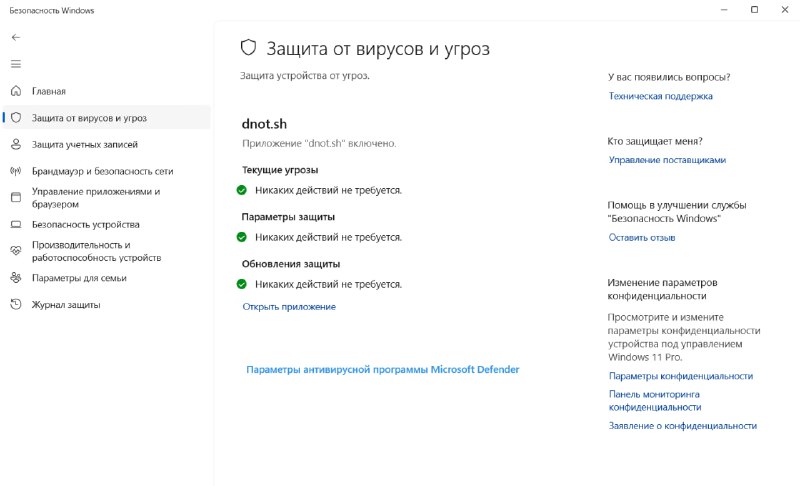The height and width of the screenshot is (486, 800).
Task: Click the device health heart icon
Action: click(16, 251)
